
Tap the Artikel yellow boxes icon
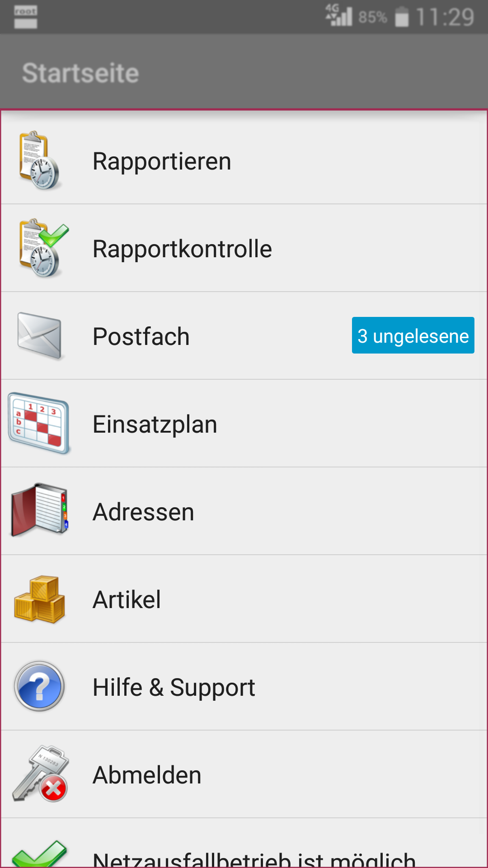coord(40,599)
